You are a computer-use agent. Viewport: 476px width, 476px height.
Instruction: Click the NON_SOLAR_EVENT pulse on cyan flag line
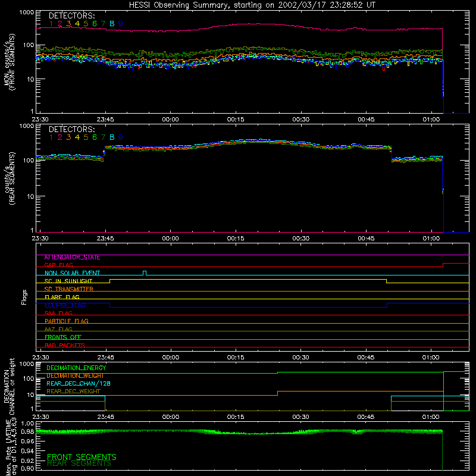click(x=145, y=273)
